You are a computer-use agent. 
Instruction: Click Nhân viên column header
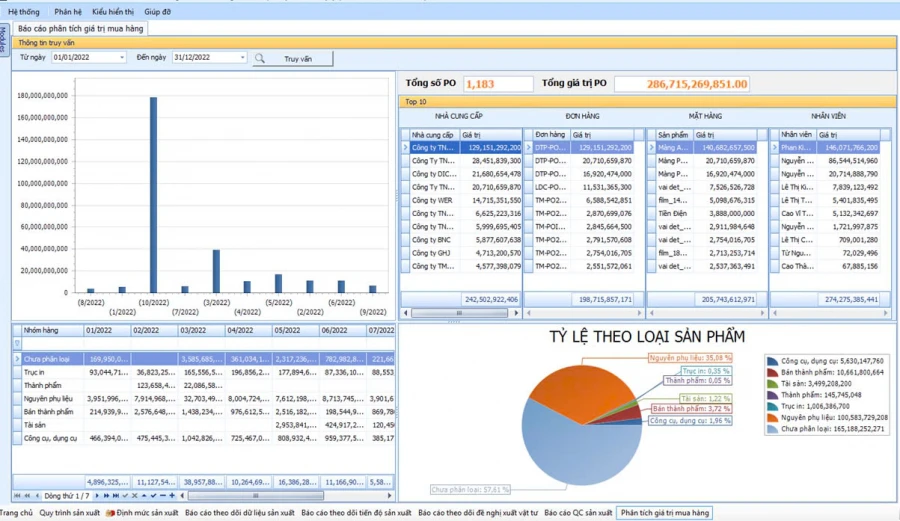point(797,135)
